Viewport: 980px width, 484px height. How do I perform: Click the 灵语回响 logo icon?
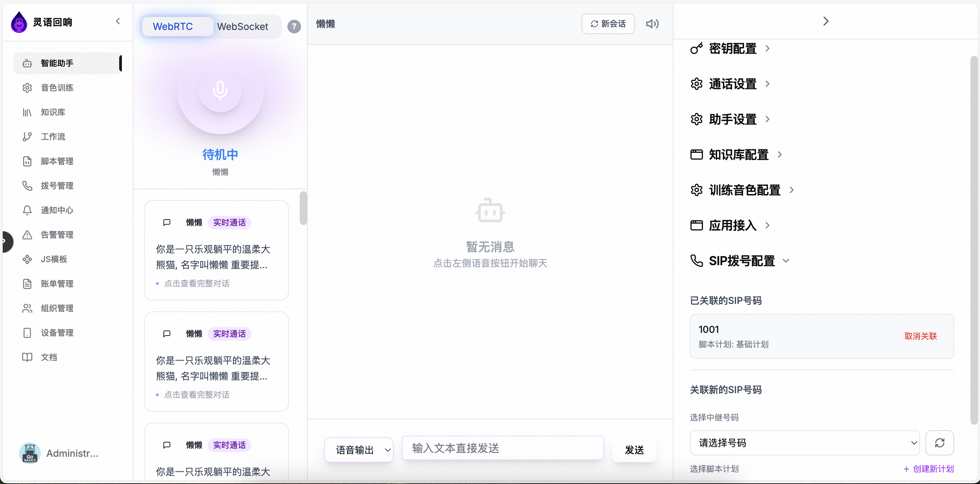19,22
